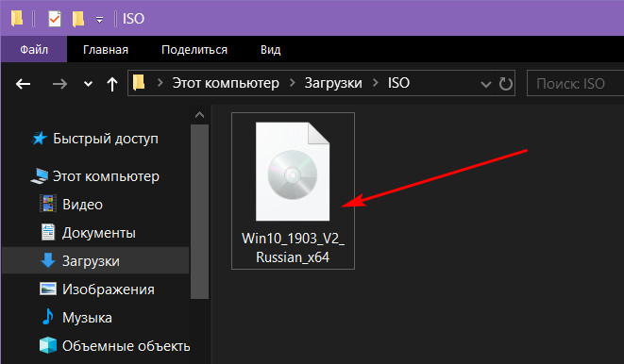The height and width of the screenshot is (364, 624).
Task: Open the Поделиться ribbon tab
Action: 194,50
